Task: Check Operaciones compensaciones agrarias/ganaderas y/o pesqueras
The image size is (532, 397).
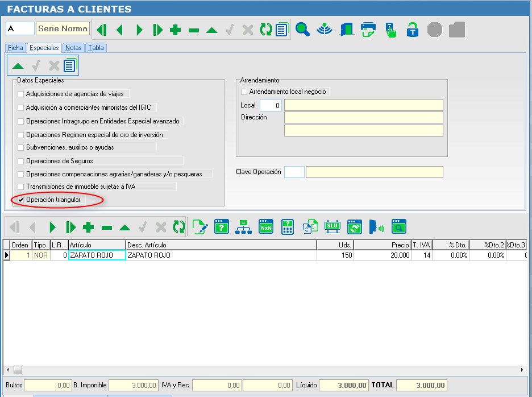Action: (x=20, y=174)
